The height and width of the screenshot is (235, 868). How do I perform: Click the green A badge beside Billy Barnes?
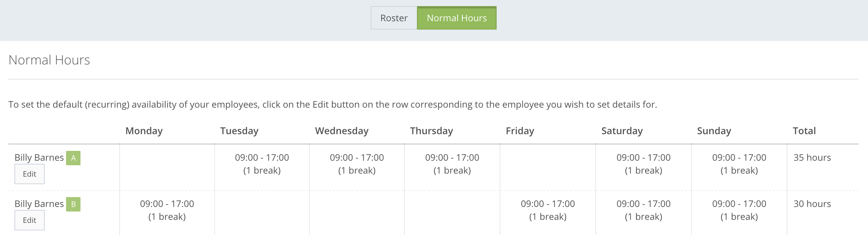pyautogui.click(x=73, y=158)
